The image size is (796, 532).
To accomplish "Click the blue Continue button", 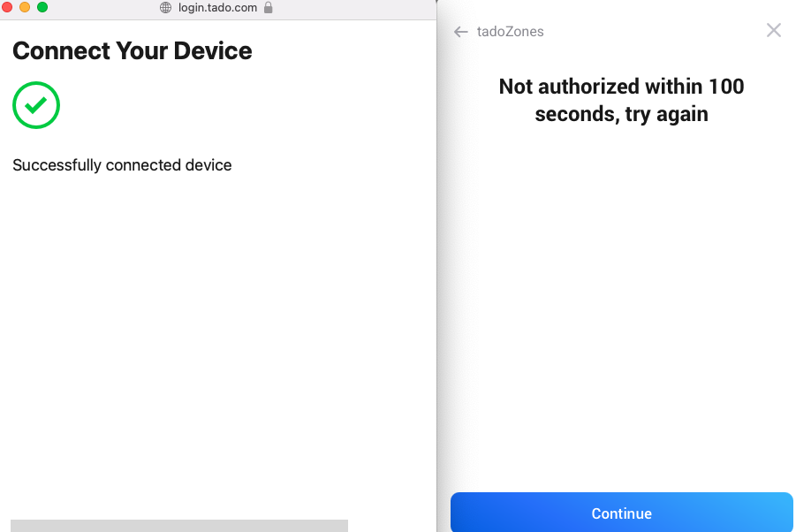I will [x=621, y=513].
